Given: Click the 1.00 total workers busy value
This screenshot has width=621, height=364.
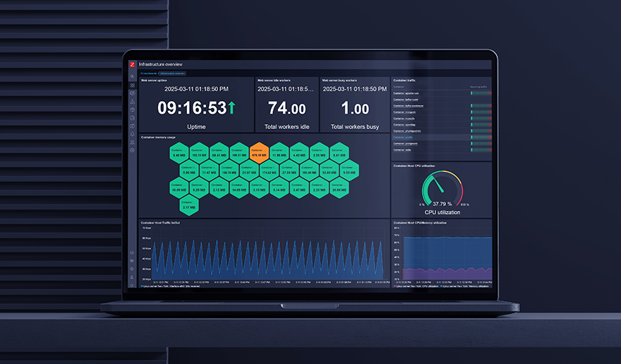Looking at the screenshot, I should [x=355, y=108].
